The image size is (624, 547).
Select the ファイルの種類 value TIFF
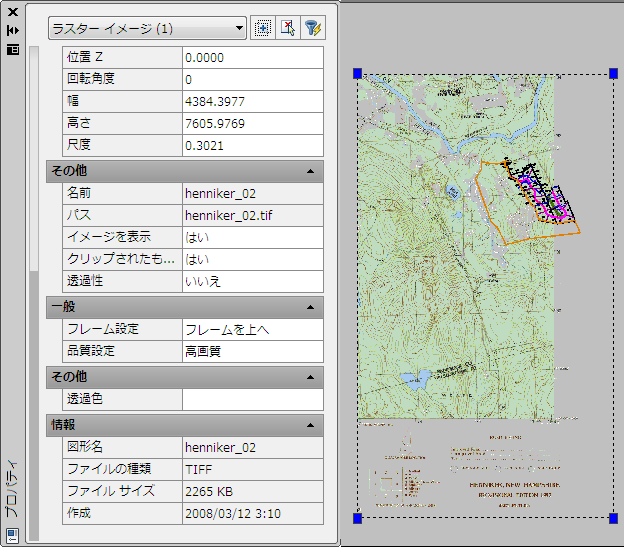click(x=253, y=469)
